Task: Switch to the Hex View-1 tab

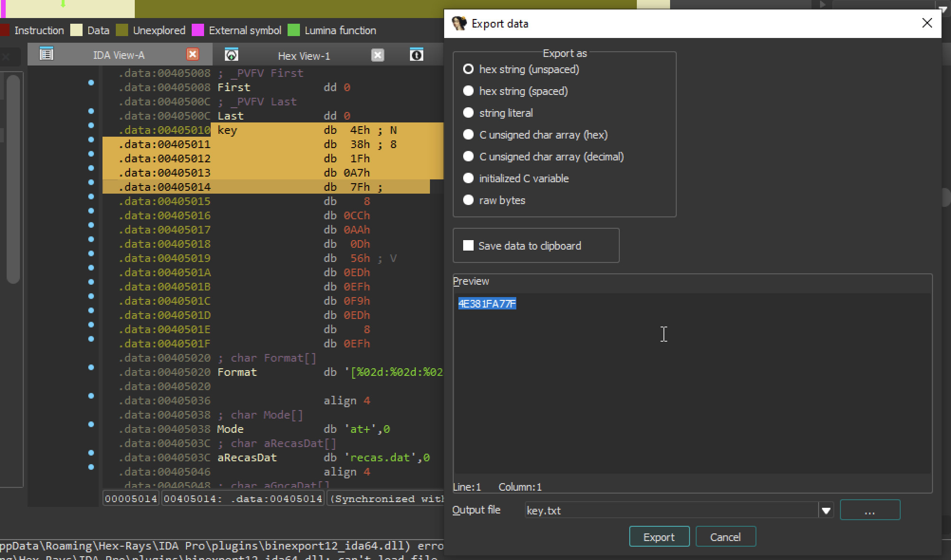Action: tap(304, 56)
